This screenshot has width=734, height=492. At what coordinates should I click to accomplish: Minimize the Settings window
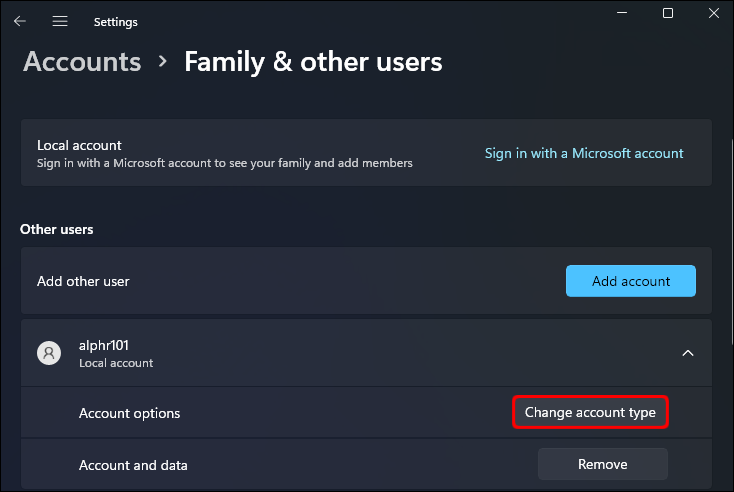pos(623,13)
